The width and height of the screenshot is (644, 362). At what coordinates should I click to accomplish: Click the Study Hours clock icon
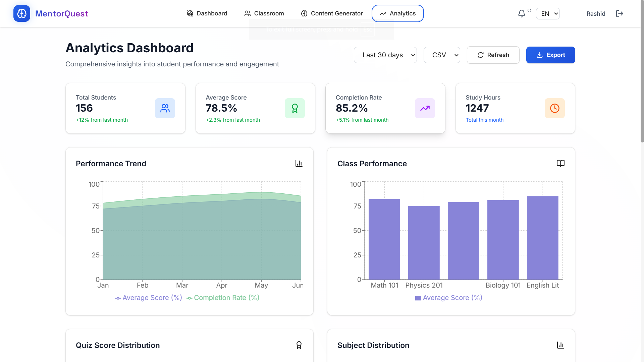click(x=554, y=108)
